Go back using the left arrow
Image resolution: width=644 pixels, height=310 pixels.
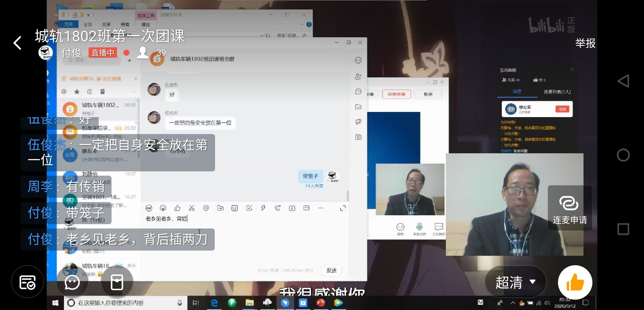(x=18, y=43)
